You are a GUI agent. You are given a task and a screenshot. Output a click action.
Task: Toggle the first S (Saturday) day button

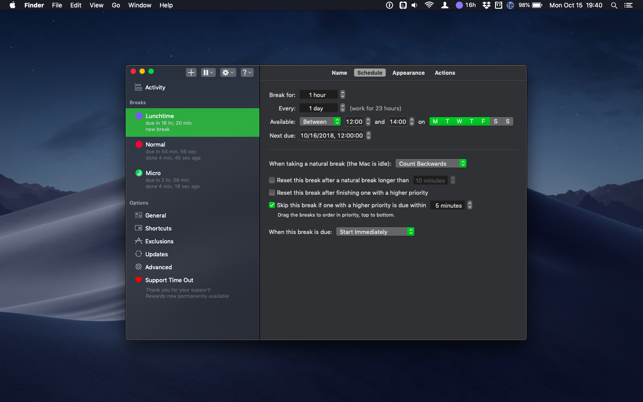(x=495, y=121)
